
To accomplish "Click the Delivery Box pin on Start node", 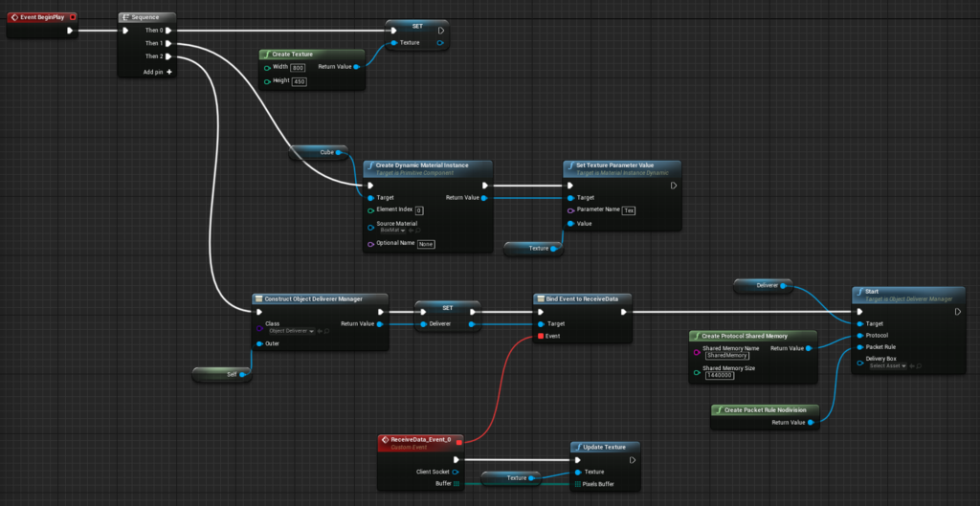I will (860, 363).
